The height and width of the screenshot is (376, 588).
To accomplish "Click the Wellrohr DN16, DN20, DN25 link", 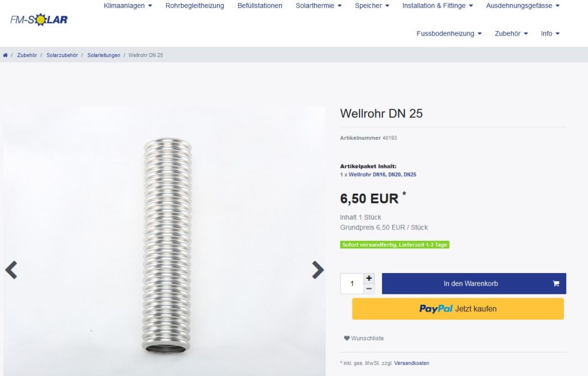I will pyautogui.click(x=382, y=175).
